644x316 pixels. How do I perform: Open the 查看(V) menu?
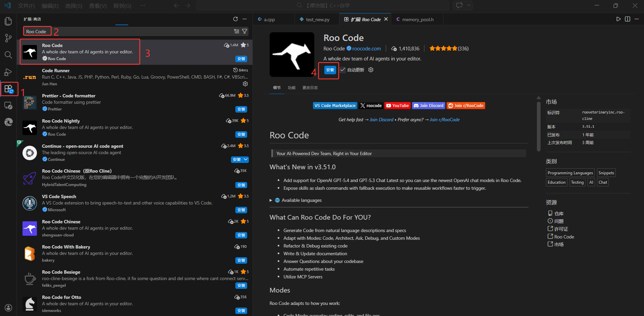tap(98, 6)
